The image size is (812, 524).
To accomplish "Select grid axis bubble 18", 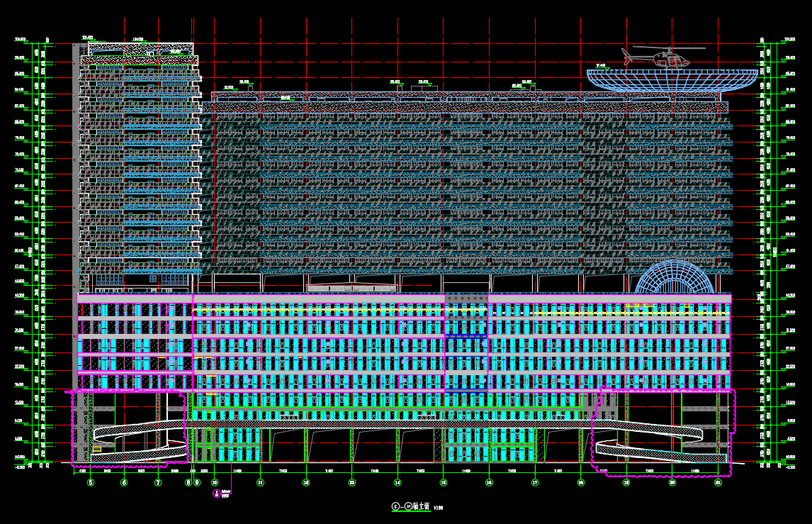I will click(580, 483).
